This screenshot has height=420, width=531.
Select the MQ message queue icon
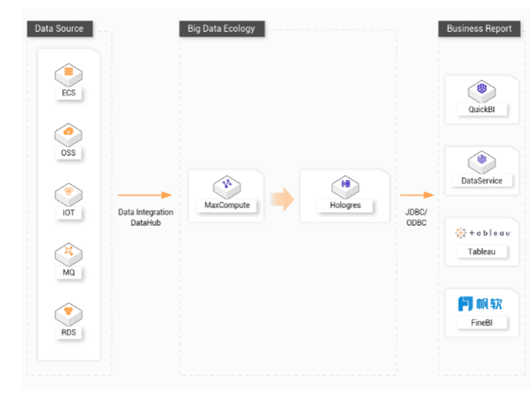coord(68,253)
